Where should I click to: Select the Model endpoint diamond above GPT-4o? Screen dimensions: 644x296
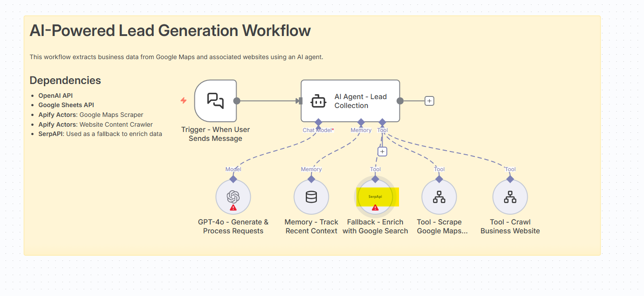(x=233, y=179)
